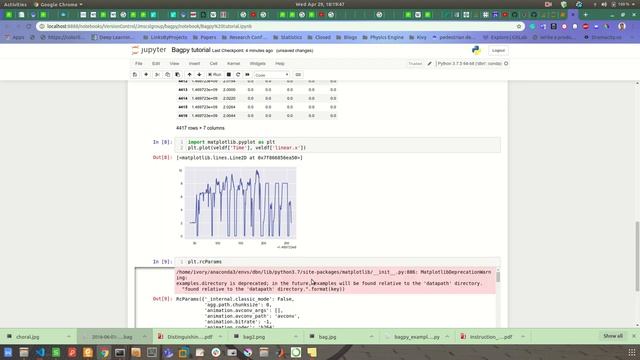
Task: Click the page vertical scrollbar
Action: point(637,256)
